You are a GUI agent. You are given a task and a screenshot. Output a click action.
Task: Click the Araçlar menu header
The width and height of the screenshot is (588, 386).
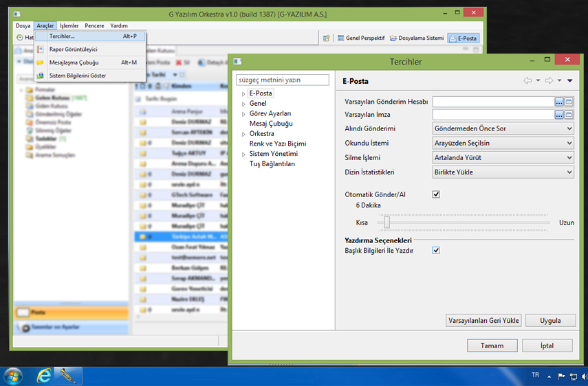pos(45,26)
